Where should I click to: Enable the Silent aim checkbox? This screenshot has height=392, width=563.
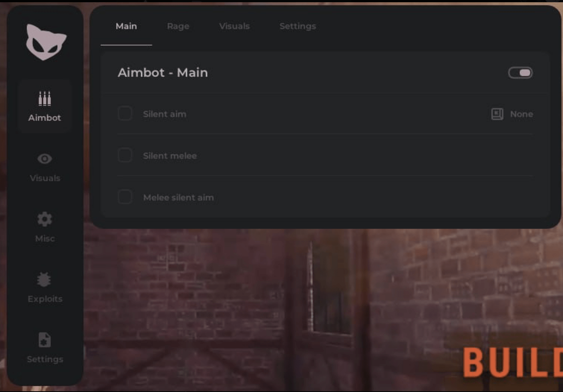coord(125,114)
